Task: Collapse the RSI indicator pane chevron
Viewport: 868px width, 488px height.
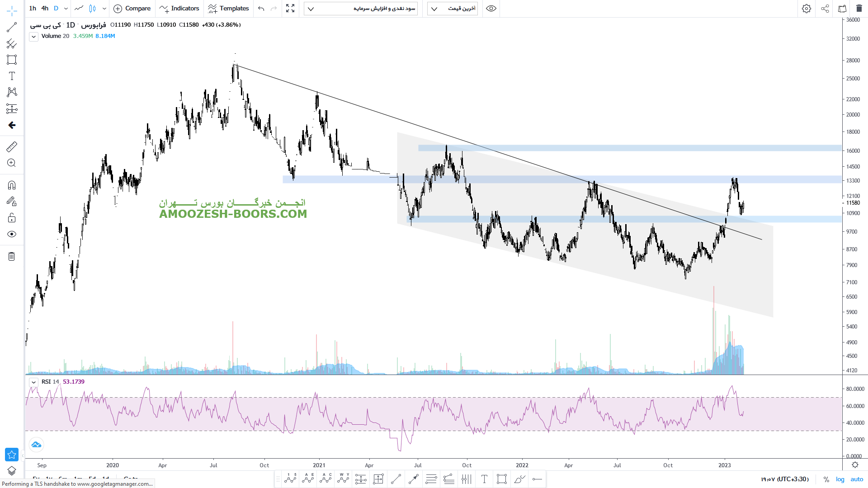Action: (33, 382)
